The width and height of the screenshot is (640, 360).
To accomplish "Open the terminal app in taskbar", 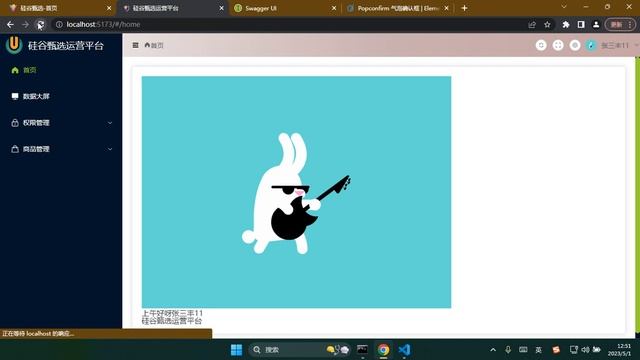I will [x=362, y=350].
